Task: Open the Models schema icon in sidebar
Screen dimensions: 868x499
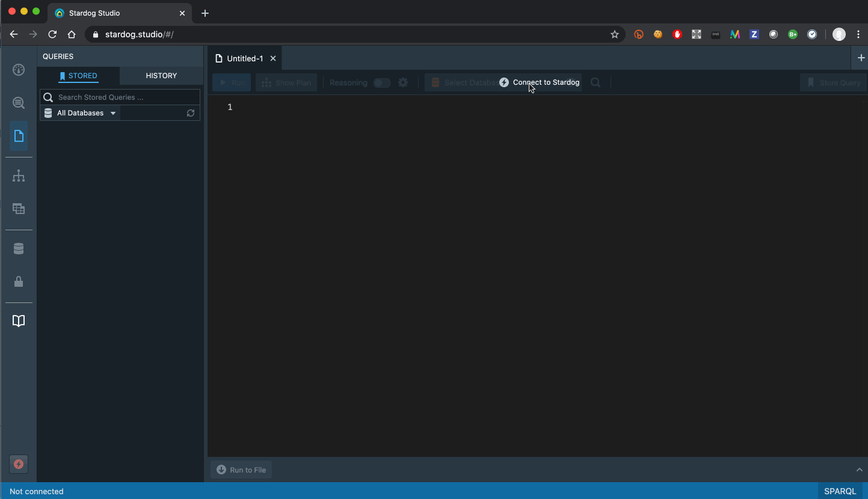Action: 18,176
